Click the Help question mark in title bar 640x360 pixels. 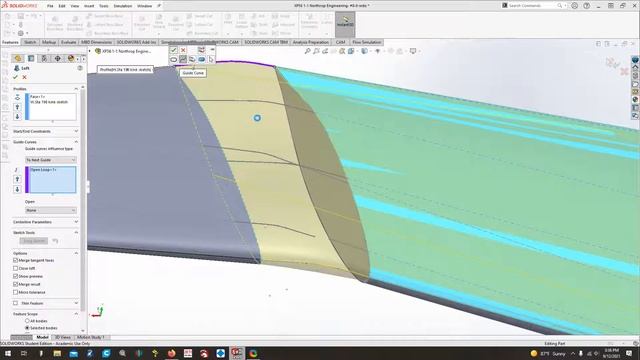tap(587, 6)
